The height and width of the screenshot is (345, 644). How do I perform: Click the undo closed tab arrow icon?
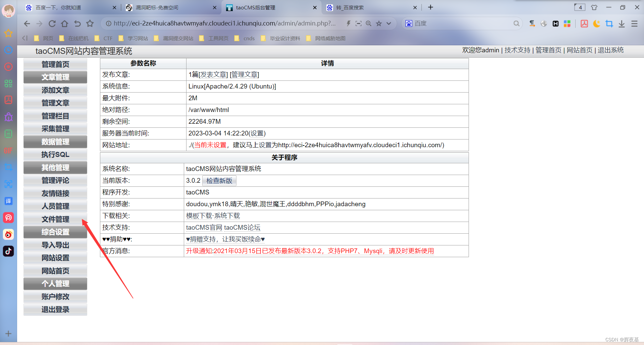coord(77,23)
